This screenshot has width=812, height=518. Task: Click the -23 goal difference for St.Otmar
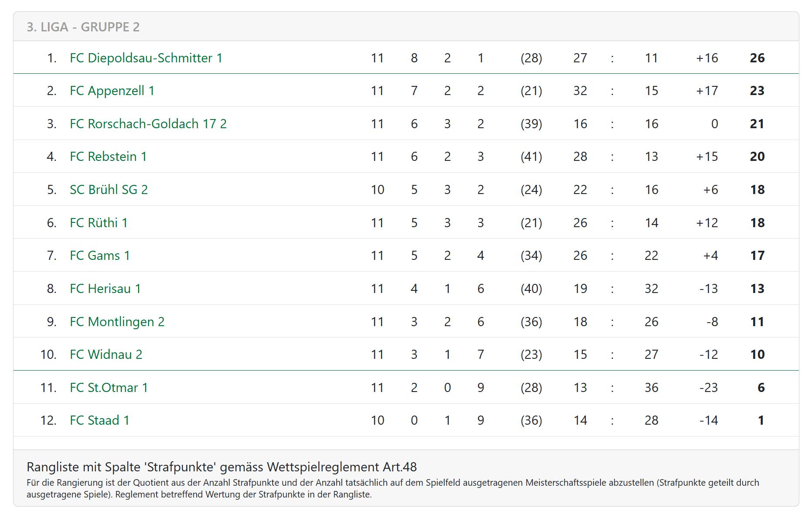pos(708,388)
